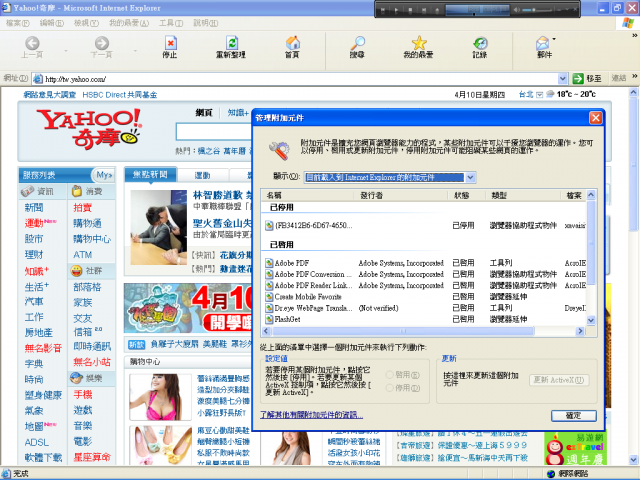Click the 確定 OK button in dialog
Viewport: 640px width, 480px height.
pyautogui.click(x=573, y=416)
